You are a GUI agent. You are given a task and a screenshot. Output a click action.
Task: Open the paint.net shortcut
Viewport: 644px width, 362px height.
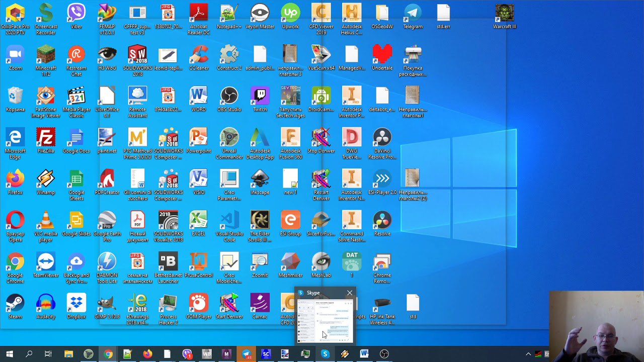(x=107, y=141)
